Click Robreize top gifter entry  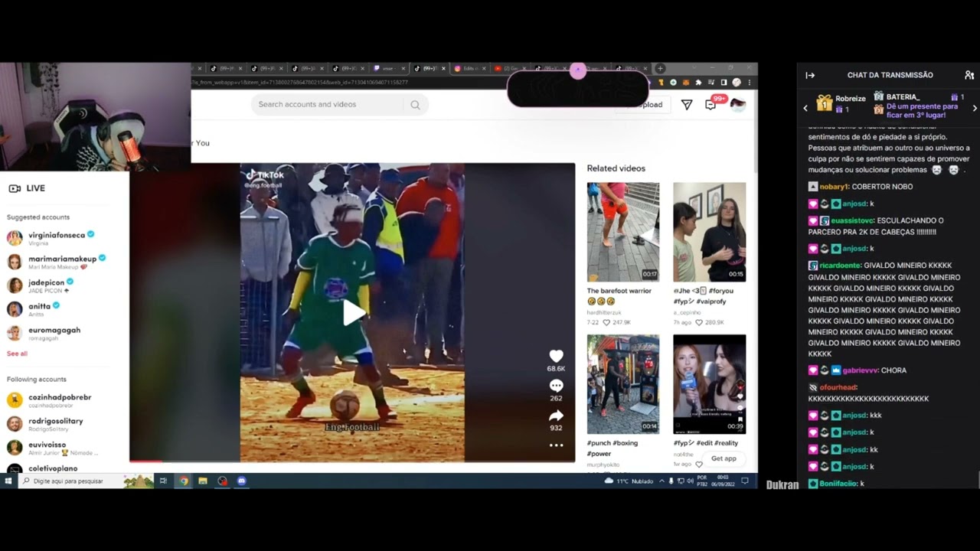point(841,103)
